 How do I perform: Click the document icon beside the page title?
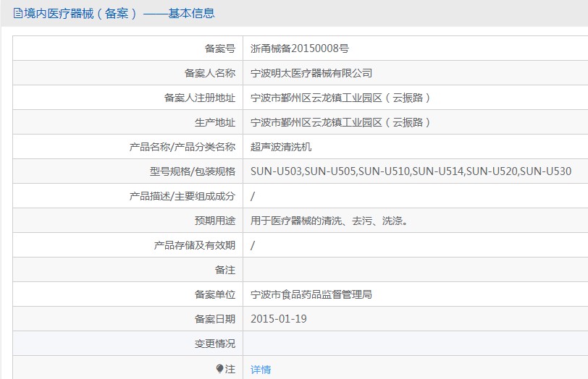pyautogui.click(x=17, y=14)
